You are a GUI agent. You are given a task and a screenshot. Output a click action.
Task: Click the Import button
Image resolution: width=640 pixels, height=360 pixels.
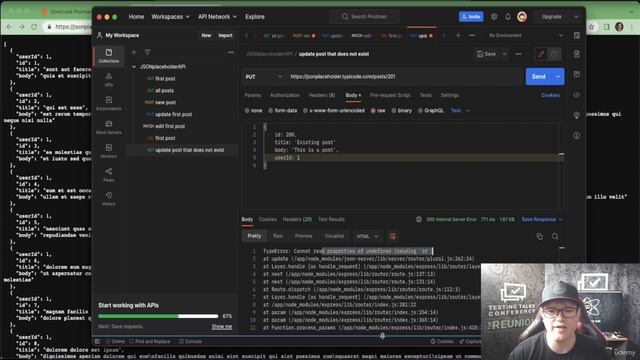[225, 36]
